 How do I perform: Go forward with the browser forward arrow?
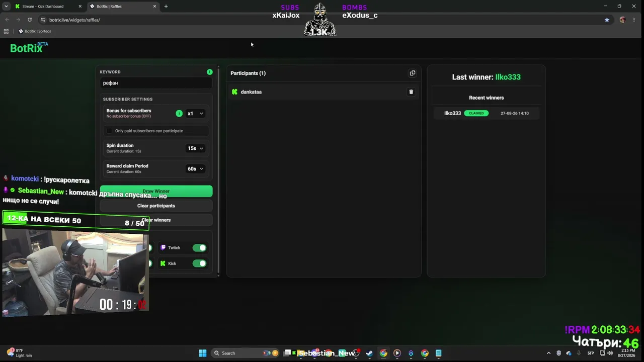[x=18, y=20]
